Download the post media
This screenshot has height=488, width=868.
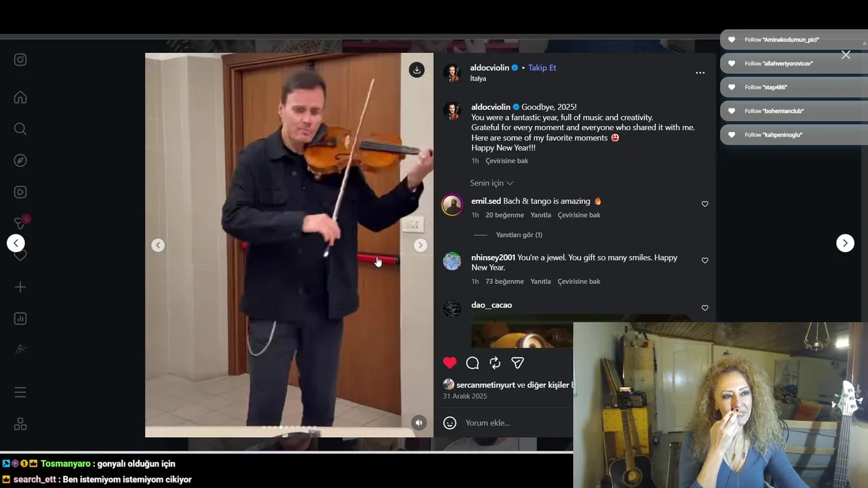(416, 70)
